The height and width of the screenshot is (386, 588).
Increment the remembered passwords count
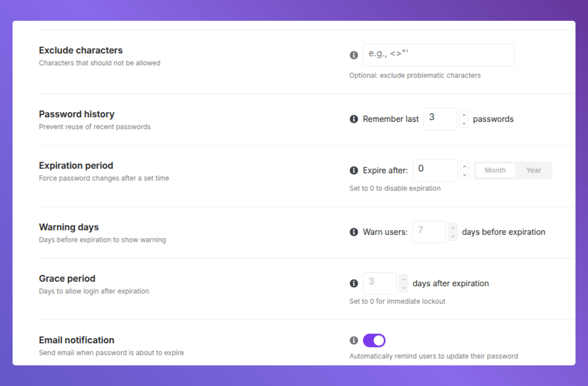click(464, 115)
